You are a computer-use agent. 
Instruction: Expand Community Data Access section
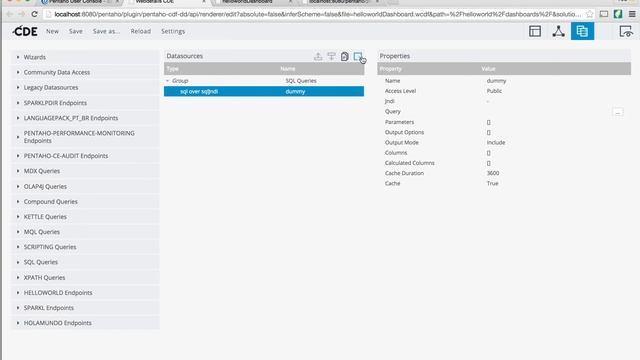(85, 72)
